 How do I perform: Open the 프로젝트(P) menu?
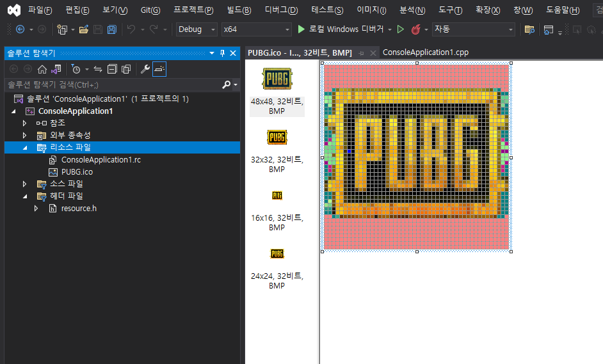(x=193, y=10)
